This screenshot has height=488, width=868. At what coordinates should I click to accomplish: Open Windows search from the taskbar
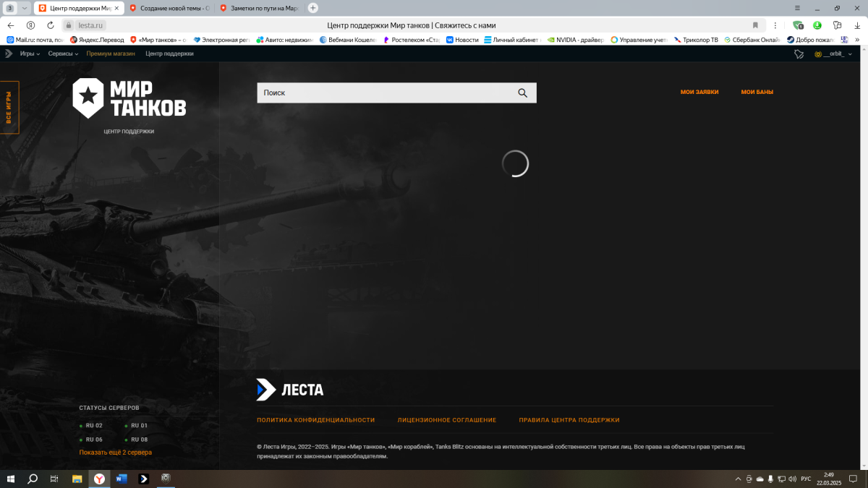33,479
